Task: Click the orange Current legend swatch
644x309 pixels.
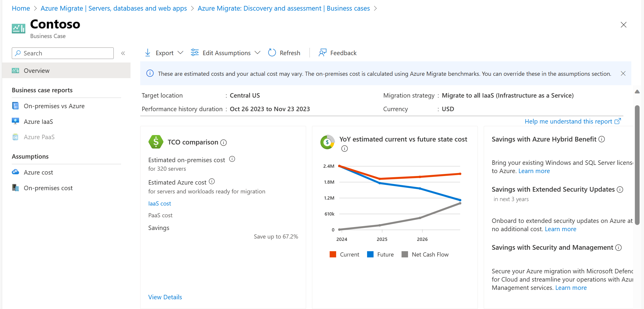Action: tap(333, 254)
